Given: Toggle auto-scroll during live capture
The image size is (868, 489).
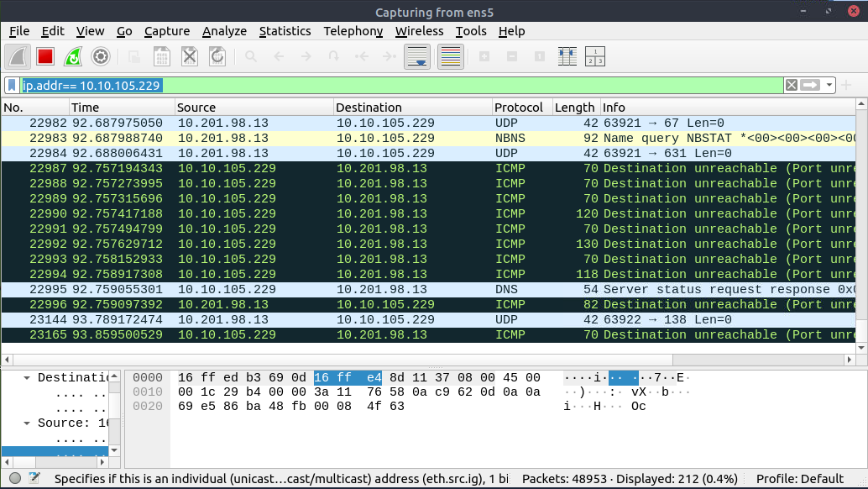Looking at the screenshot, I should pyautogui.click(x=417, y=56).
